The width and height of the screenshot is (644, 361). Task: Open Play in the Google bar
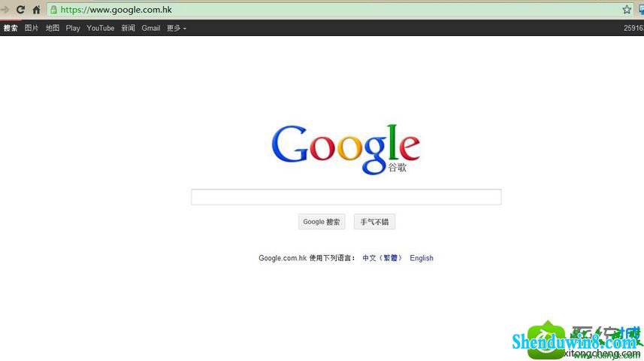pyautogui.click(x=73, y=28)
